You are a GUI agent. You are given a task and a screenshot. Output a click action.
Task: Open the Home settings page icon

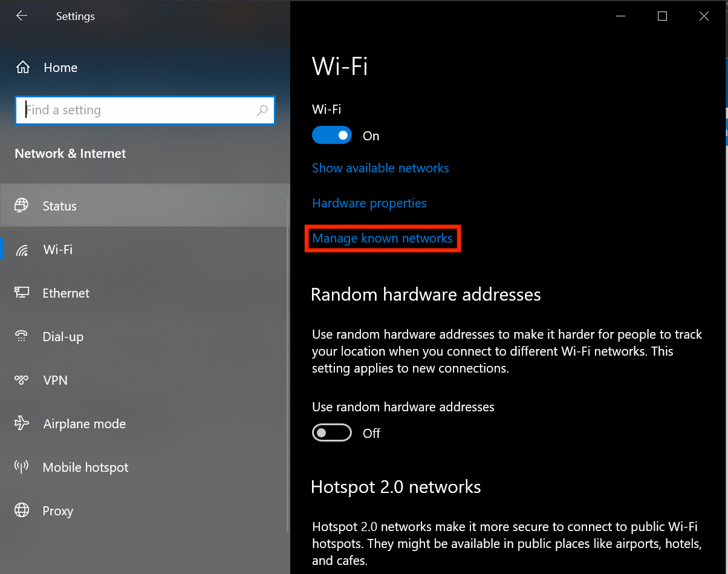[22, 67]
